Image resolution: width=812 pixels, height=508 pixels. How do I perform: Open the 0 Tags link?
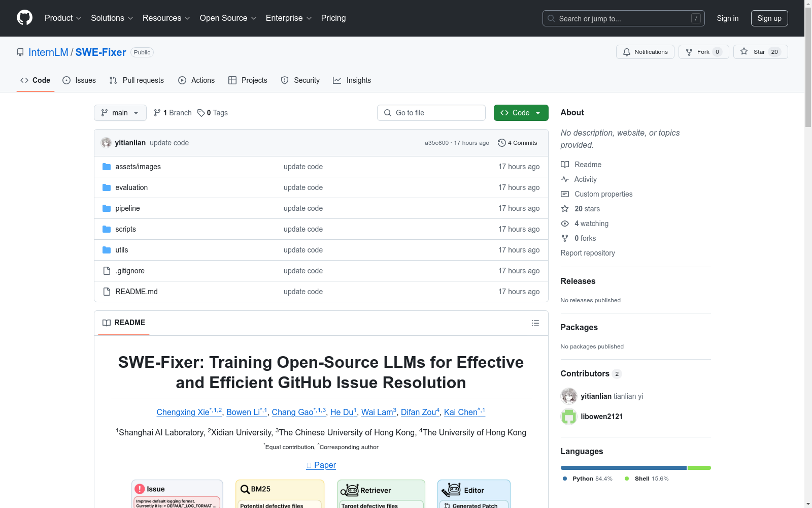click(213, 113)
